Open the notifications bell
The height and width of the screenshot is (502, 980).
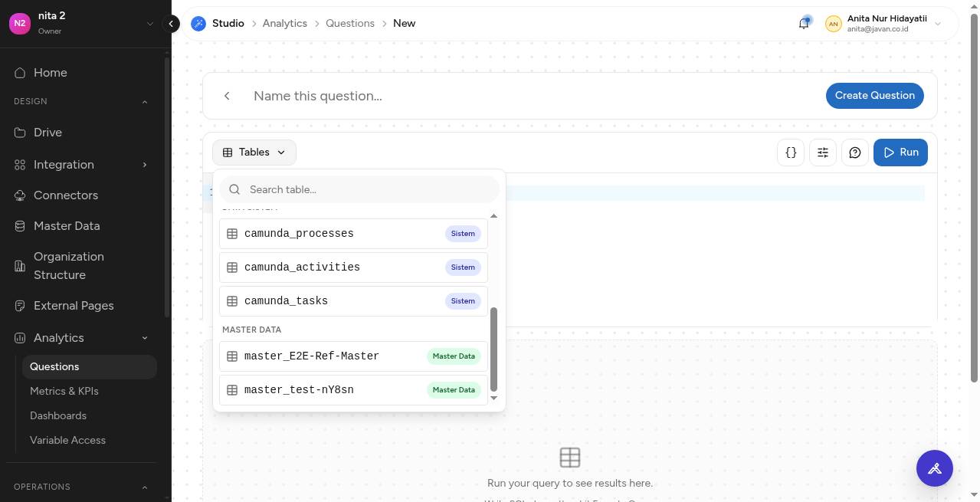tap(804, 24)
